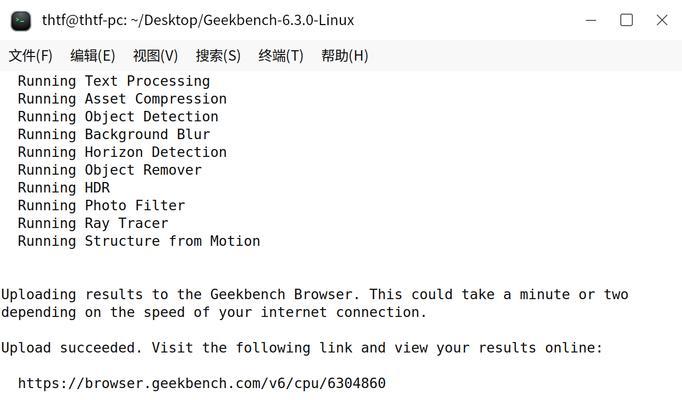Click the 'Running Structure from Motion' line
The height and width of the screenshot is (400, 682).
(x=139, y=241)
